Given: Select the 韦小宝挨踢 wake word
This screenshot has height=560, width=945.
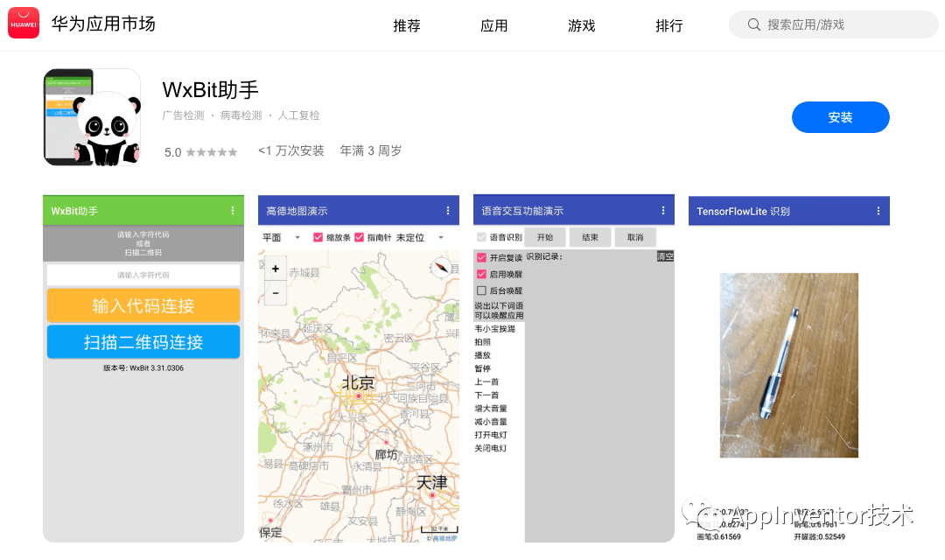Looking at the screenshot, I should 494,329.
